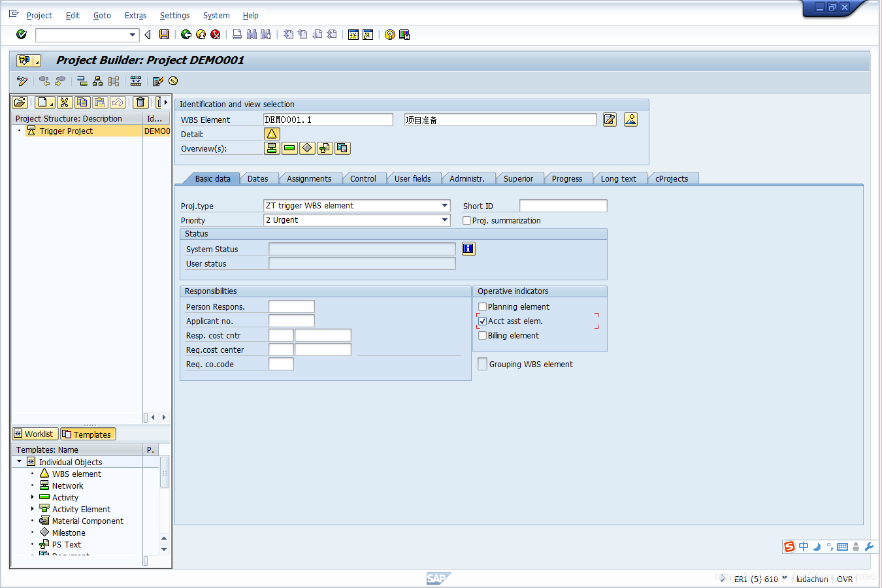This screenshot has width=882, height=588.
Task: Click the Display/Change pencil toggle icon
Action: click(x=22, y=81)
